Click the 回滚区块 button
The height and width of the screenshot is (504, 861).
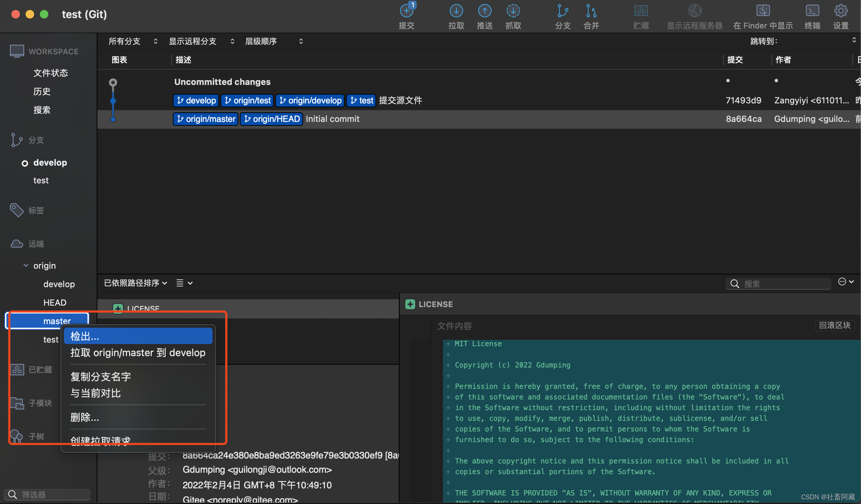point(834,326)
